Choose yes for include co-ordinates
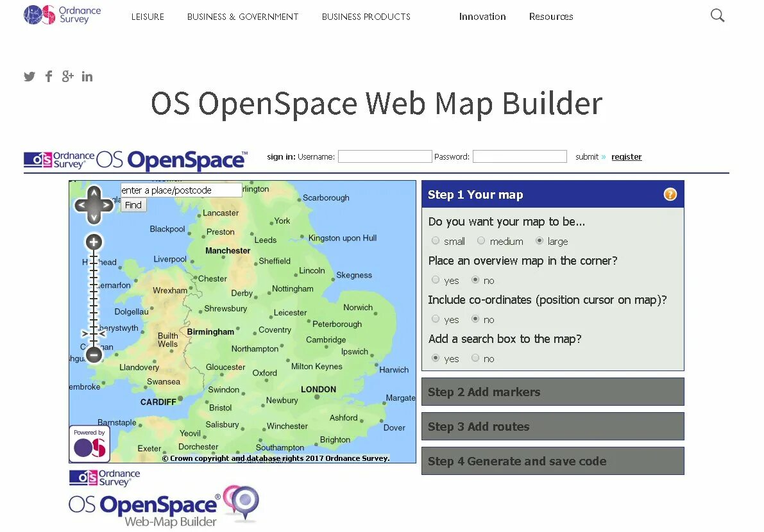764x532 pixels. click(x=436, y=319)
